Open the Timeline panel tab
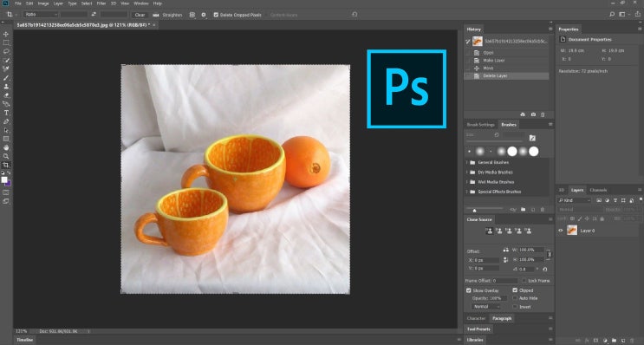This screenshot has width=644, height=345. point(24,340)
